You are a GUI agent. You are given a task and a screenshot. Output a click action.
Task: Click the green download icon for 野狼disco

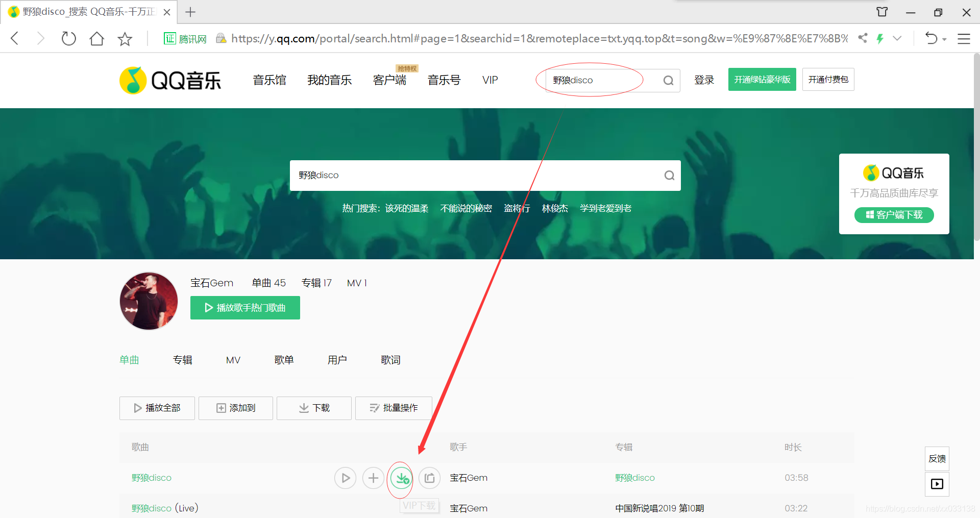click(401, 478)
